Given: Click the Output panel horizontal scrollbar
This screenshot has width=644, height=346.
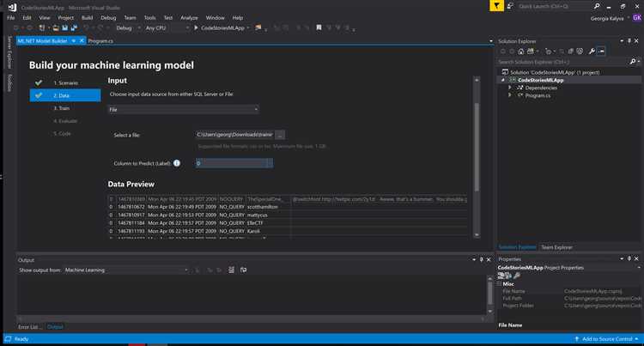Looking at the screenshot, I should (252, 319).
